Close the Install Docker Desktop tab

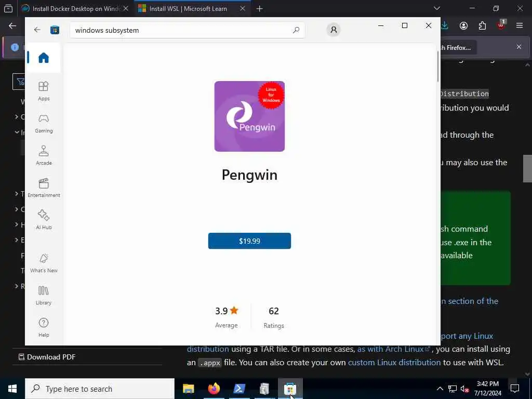click(126, 8)
